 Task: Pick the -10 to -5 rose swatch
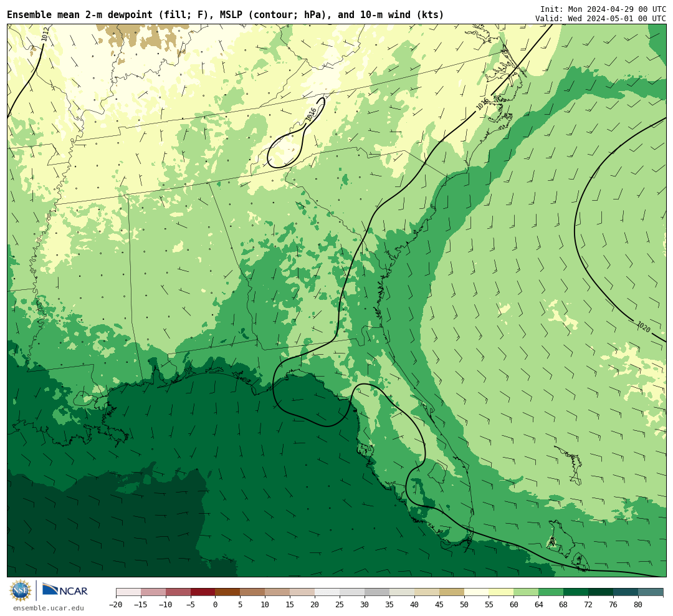click(178, 592)
